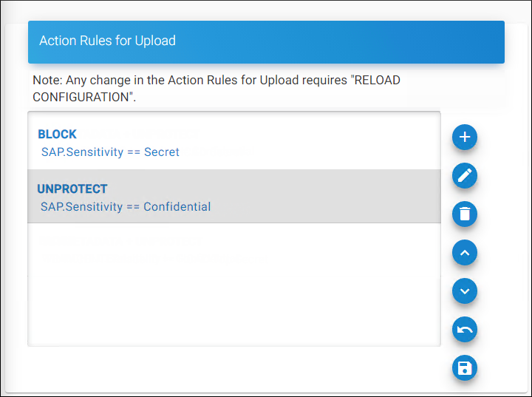Save the rules with the floppy disk icon

click(x=465, y=368)
